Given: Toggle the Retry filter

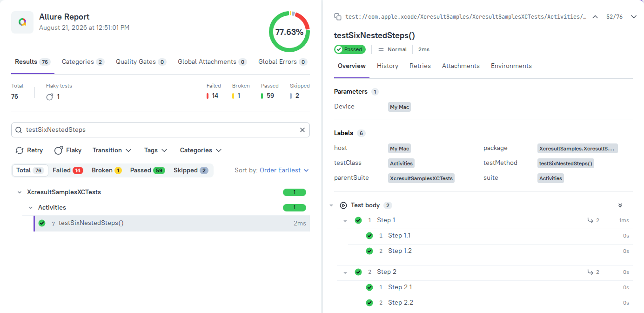Looking at the screenshot, I should [x=29, y=150].
